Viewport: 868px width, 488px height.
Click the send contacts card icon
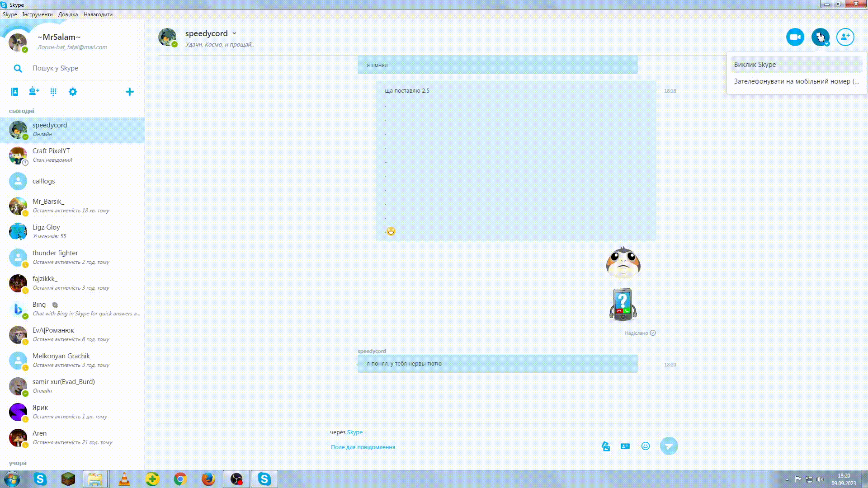point(625,446)
